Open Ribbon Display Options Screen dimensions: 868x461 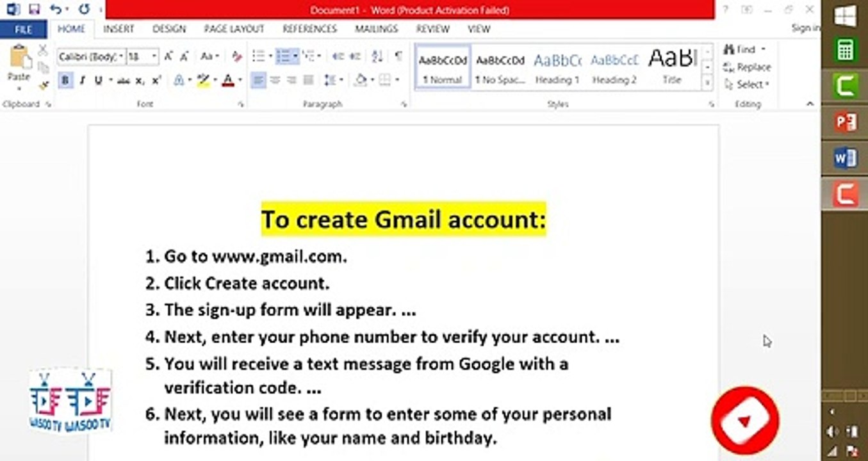[747, 10]
